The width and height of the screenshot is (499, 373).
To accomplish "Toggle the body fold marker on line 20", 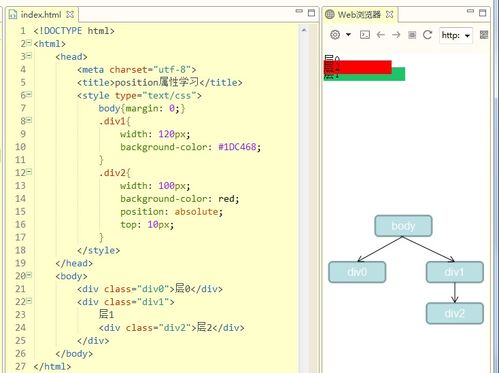I will tap(29, 275).
